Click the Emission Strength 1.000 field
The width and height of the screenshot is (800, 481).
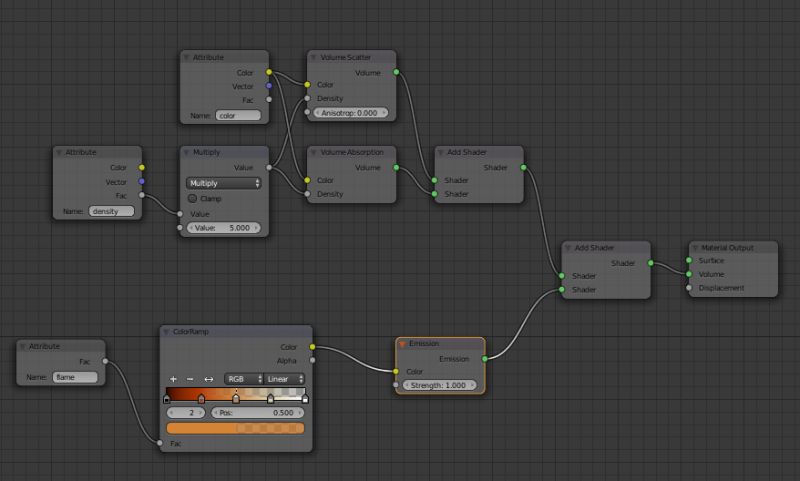point(439,385)
